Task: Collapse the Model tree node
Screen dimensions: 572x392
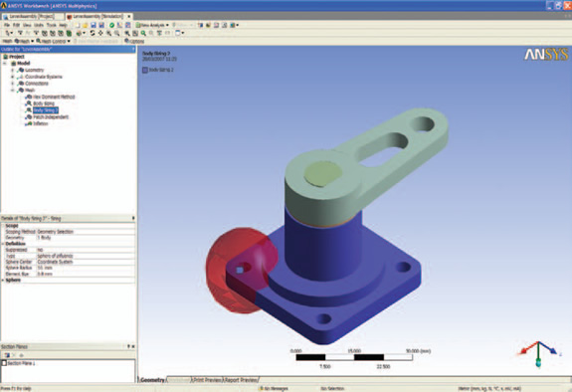Action: pos(5,63)
